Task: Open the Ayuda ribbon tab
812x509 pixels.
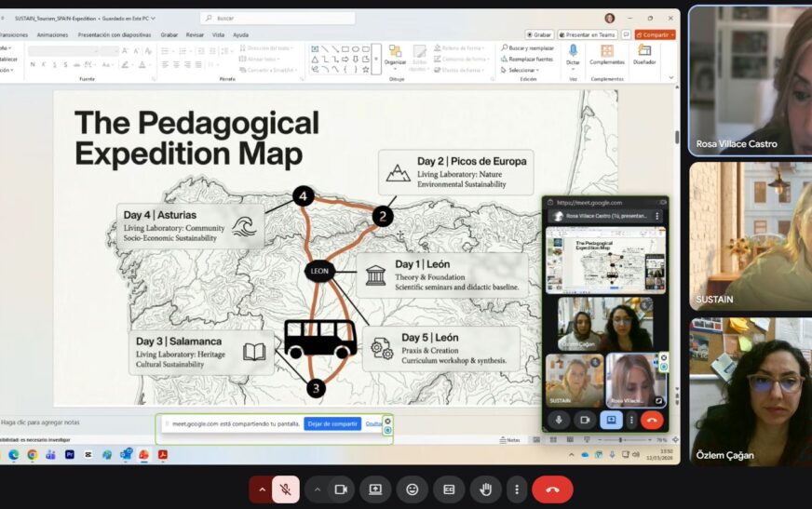Action: coord(241,34)
